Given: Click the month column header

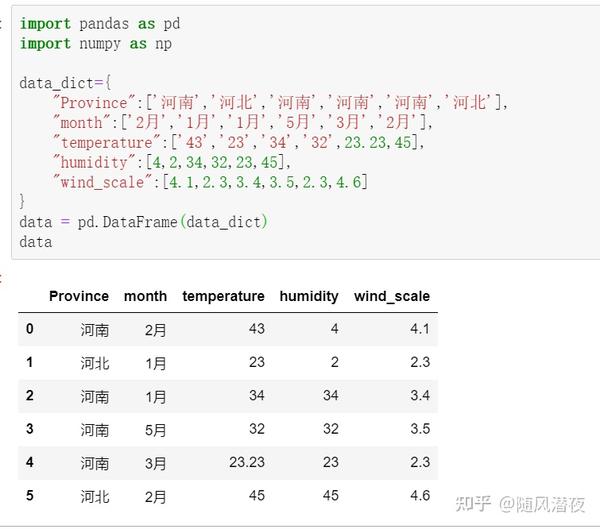Looking at the screenshot, I should tap(145, 296).
